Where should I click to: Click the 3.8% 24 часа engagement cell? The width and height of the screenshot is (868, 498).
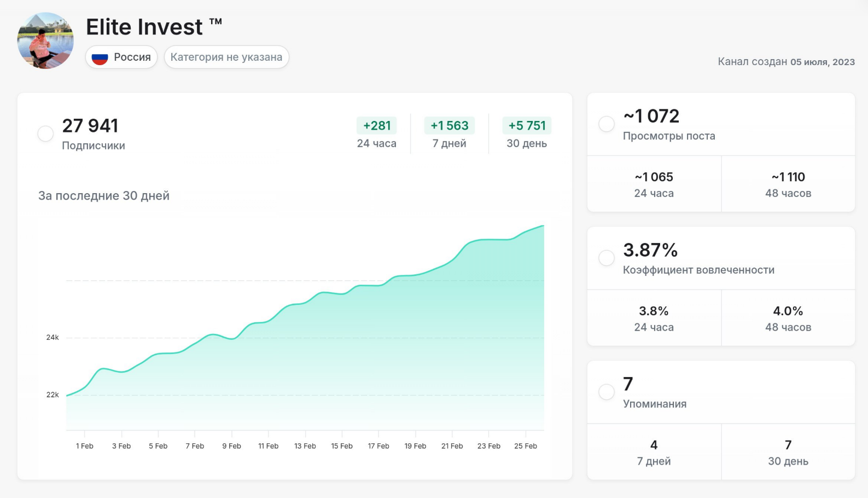(x=654, y=319)
